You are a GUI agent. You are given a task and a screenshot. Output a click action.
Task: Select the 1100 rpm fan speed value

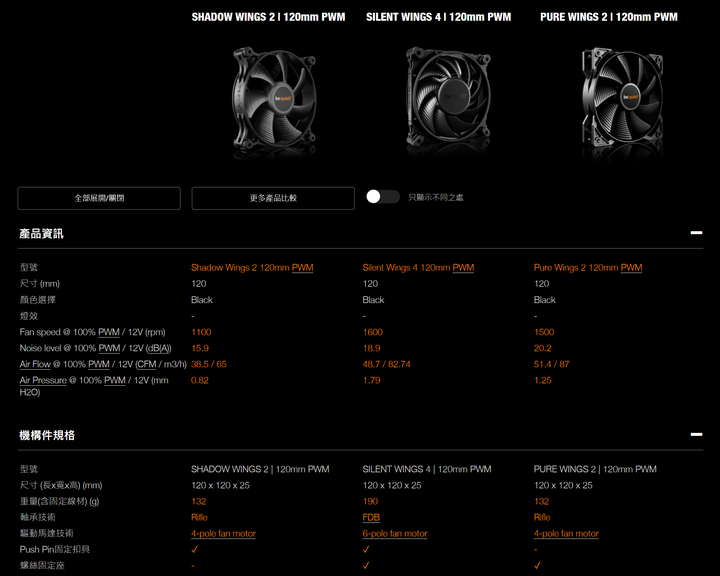click(x=201, y=332)
